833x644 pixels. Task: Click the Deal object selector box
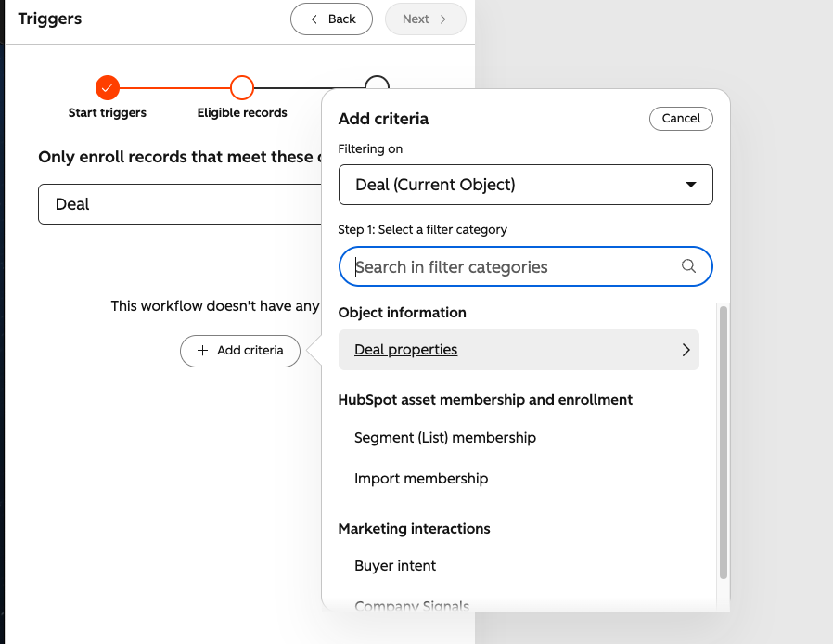(180, 204)
